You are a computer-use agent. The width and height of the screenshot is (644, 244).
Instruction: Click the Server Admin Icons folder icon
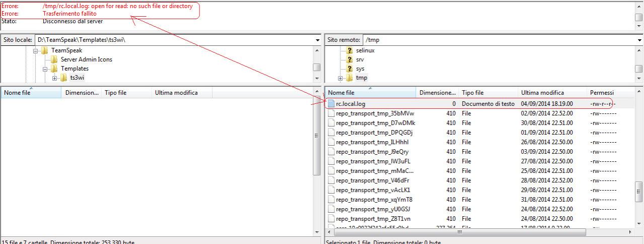pyautogui.click(x=54, y=59)
